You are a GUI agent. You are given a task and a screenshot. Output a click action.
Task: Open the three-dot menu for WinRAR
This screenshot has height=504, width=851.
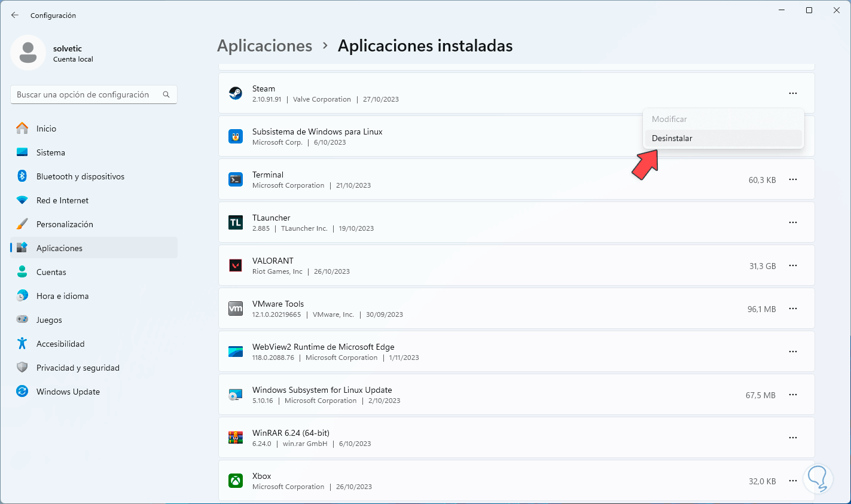click(x=793, y=438)
